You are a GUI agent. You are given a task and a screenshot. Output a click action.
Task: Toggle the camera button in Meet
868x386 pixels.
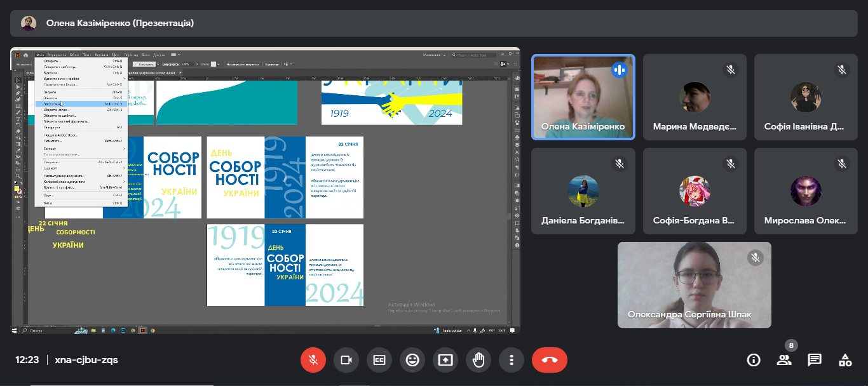point(346,360)
